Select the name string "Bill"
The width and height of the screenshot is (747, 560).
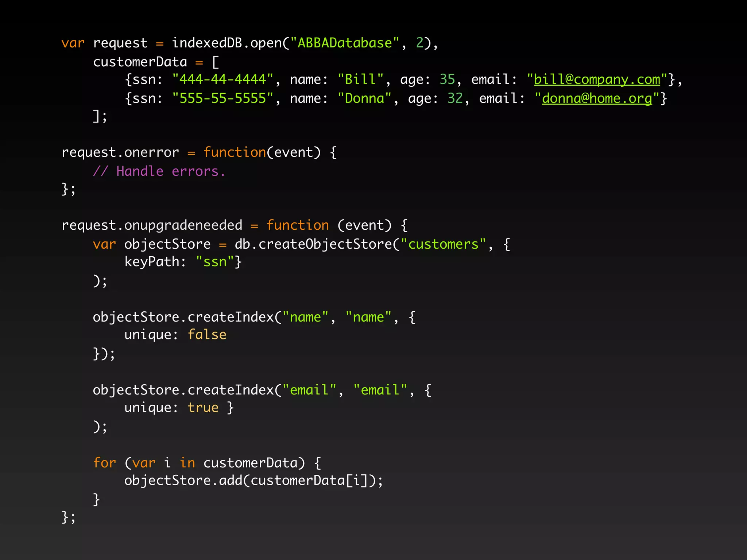tap(360, 79)
